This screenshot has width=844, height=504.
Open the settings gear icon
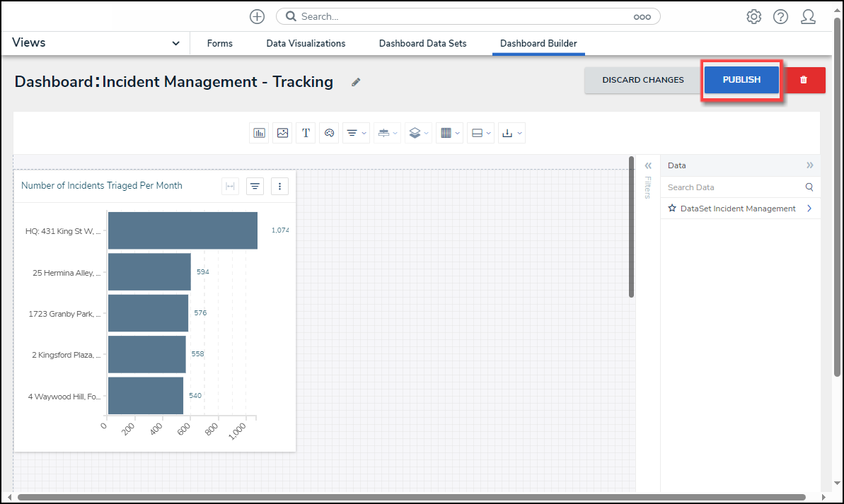(753, 17)
